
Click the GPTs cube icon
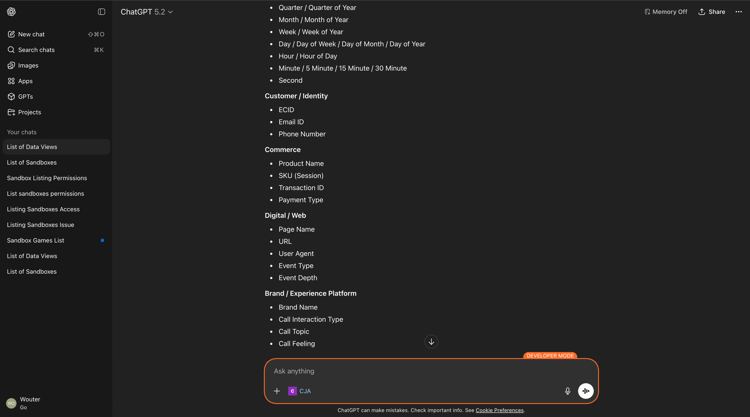pyautogui.click(x=11, y=97)
